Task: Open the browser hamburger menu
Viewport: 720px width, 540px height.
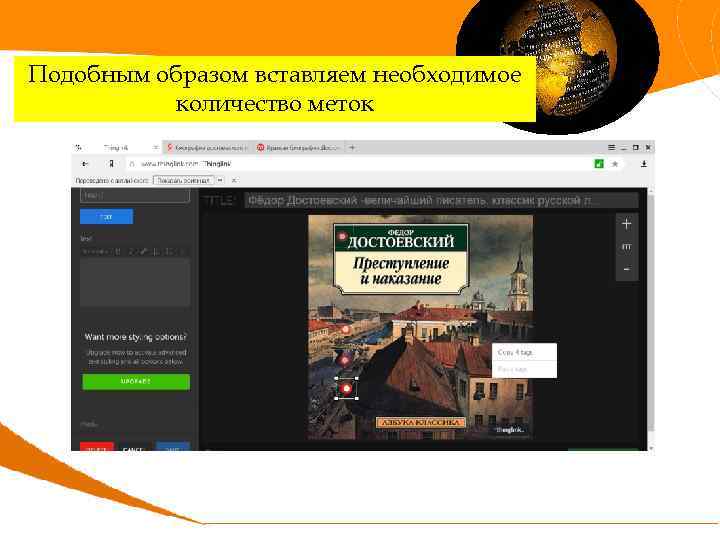Action: [611, 147]
